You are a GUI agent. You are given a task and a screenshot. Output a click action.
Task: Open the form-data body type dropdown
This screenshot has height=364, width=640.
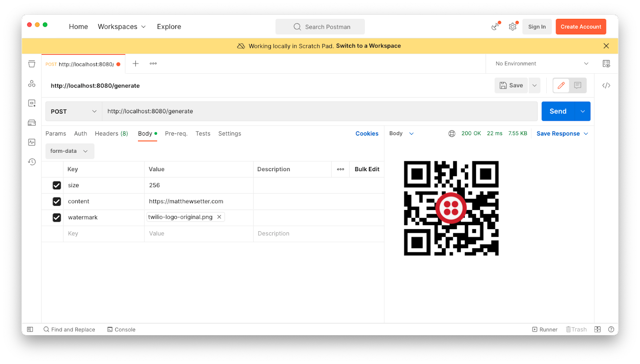pos(70,151)
